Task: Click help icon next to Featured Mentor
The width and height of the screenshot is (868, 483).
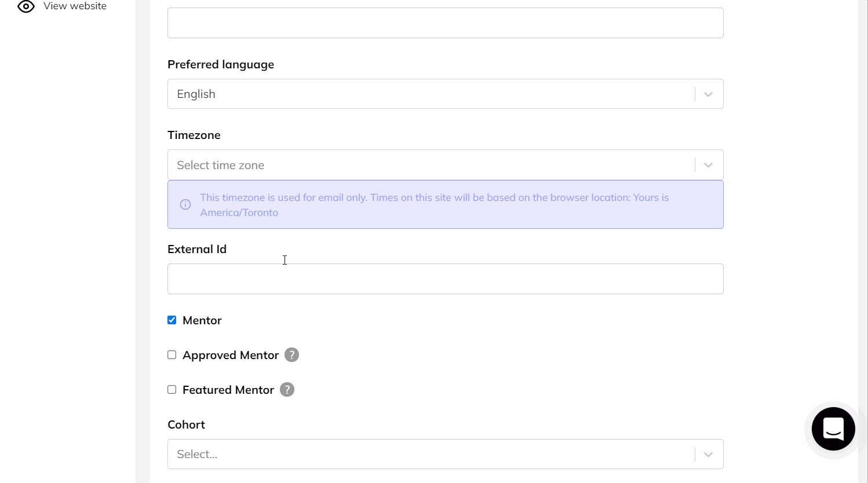Action: click(x=287, y=390)
